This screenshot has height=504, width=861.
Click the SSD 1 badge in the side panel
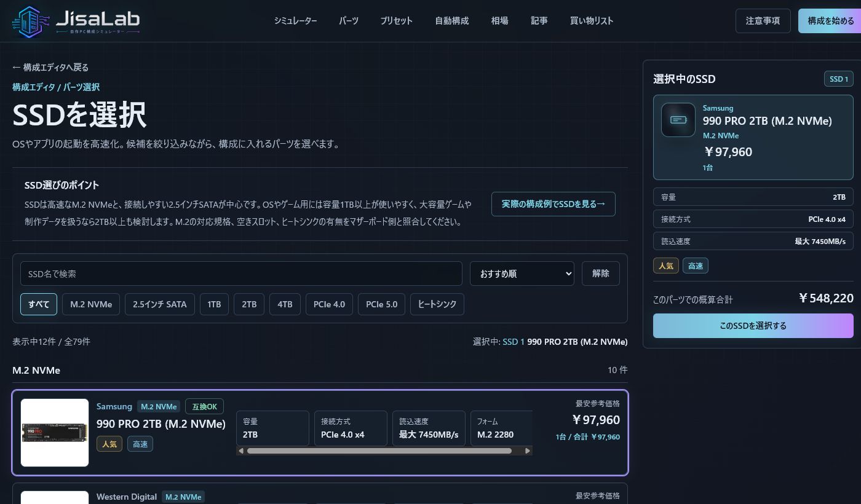tap(839, 79)
